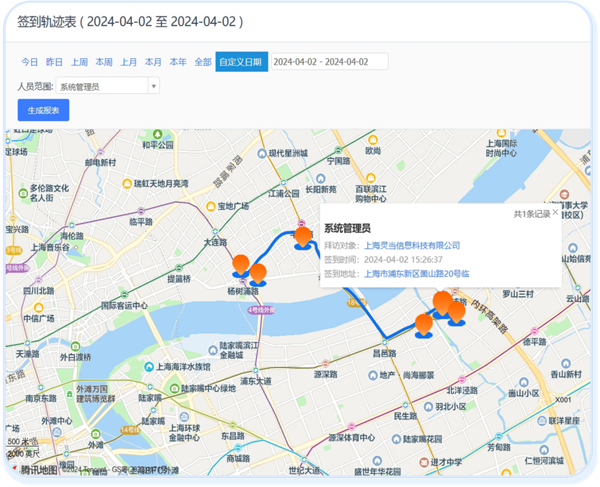Viewport: 600px width, 487px height.
Task: Switch to the 本年 date range
Action: (x=178, y=62)
